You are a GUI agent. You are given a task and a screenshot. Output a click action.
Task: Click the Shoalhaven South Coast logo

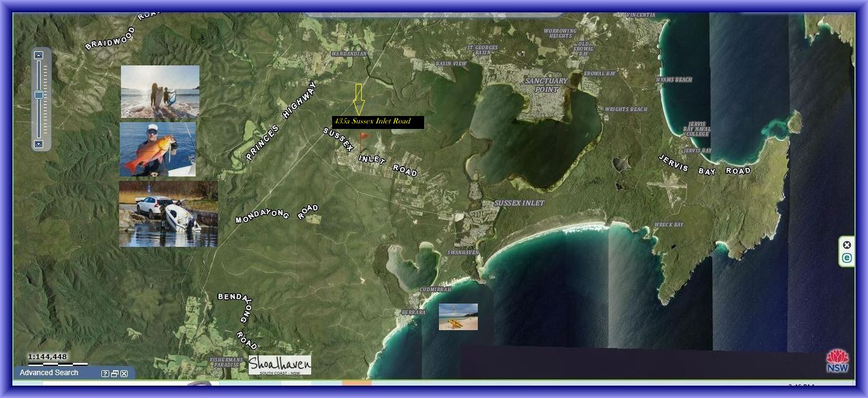(280, 365)
